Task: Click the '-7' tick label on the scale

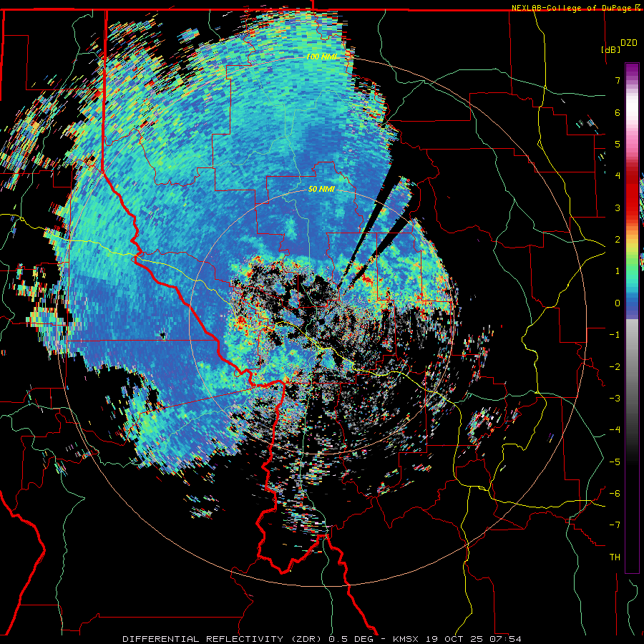Action: pos(615,525)
